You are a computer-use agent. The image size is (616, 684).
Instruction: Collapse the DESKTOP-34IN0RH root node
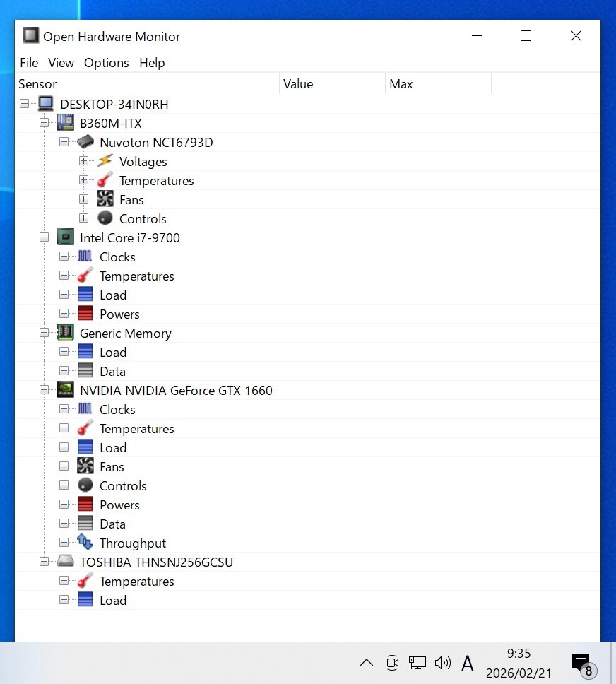click(x=25, y=104)
